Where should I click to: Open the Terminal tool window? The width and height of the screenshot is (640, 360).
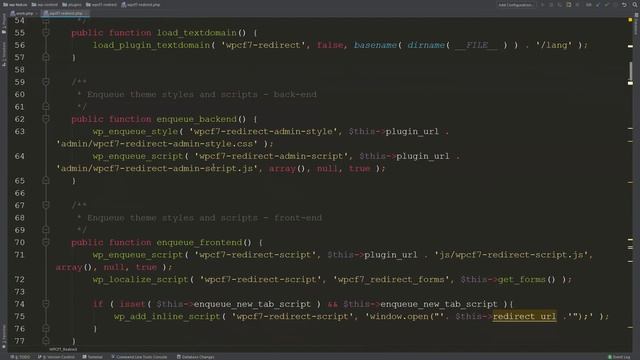pyautogui.click(x=93, y=357)
